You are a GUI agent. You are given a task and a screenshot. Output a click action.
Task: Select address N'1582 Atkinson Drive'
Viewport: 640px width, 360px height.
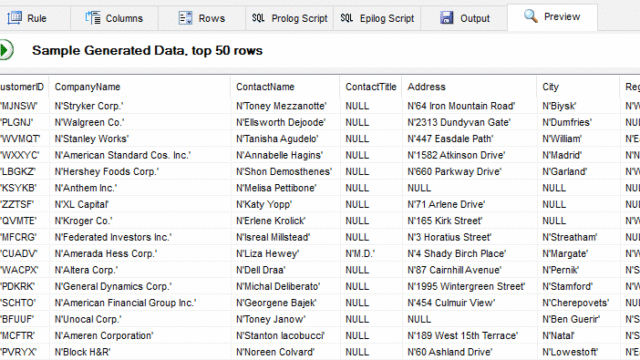(469, 155)
